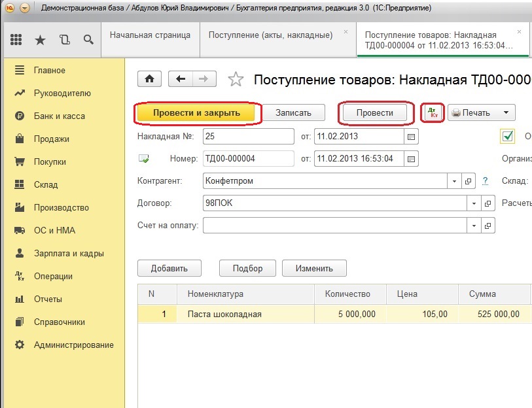Expand Договор dropdown arrow
Viewport: 532px width, 408px height.
point(474,203)
